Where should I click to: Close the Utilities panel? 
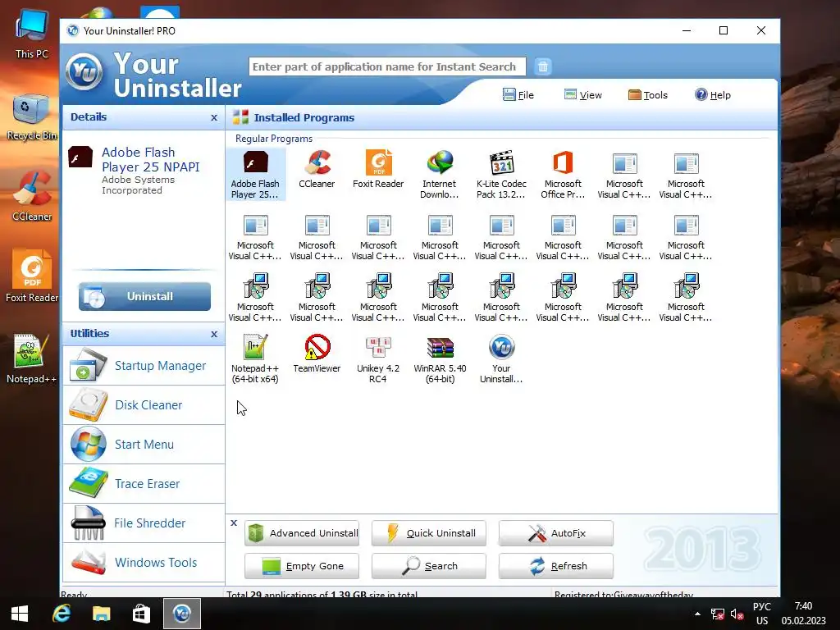pos(214,334)
